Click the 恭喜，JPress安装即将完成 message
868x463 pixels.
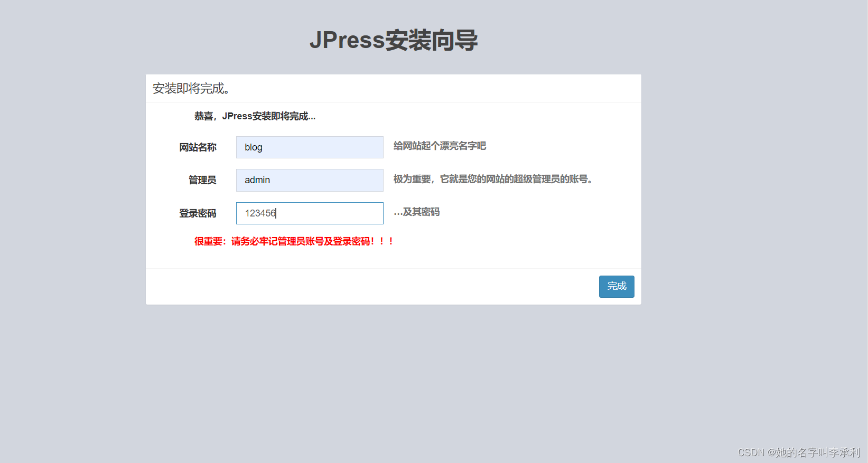(255, 116)
